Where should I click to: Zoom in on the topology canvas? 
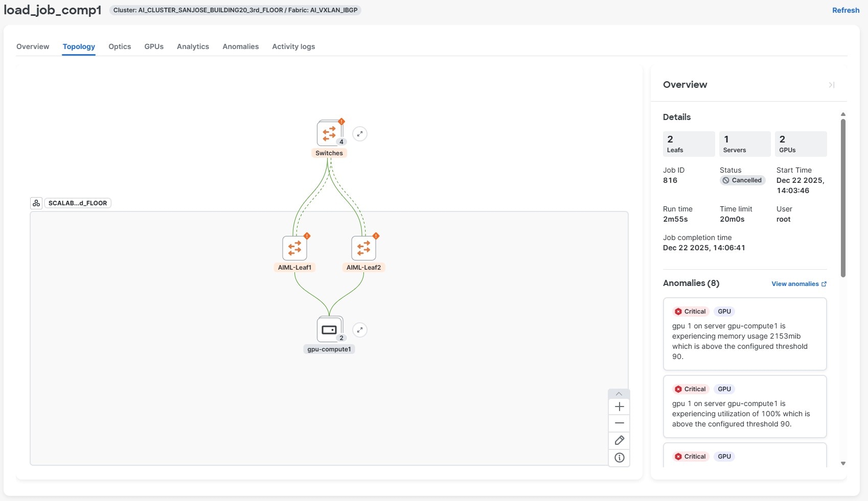(x=619, y=407)
